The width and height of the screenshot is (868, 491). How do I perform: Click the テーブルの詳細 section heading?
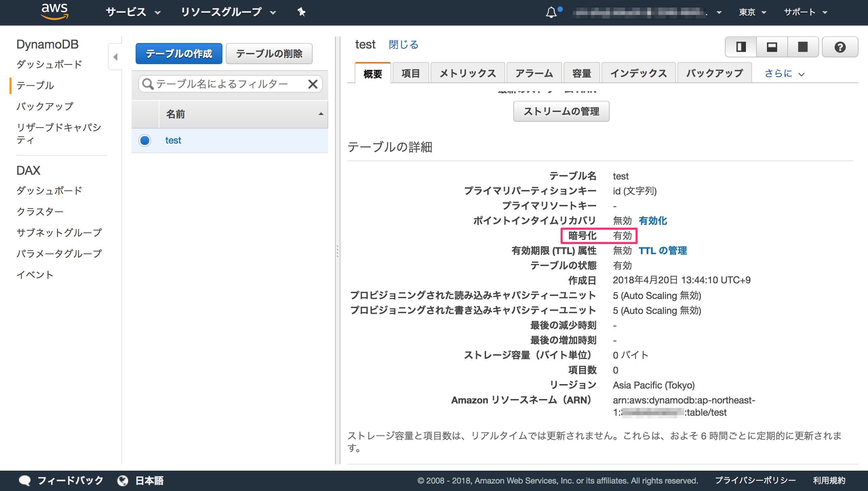coord(390,147)
